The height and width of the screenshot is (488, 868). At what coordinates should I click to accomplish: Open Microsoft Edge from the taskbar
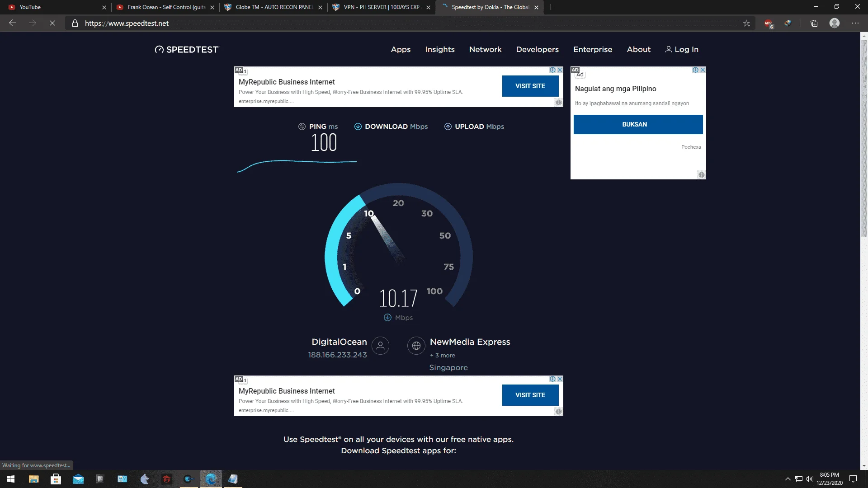211,479
